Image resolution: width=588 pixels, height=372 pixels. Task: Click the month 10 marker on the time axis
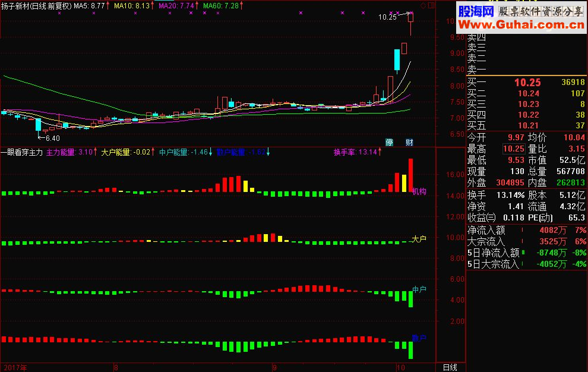[x=401, y=367]
